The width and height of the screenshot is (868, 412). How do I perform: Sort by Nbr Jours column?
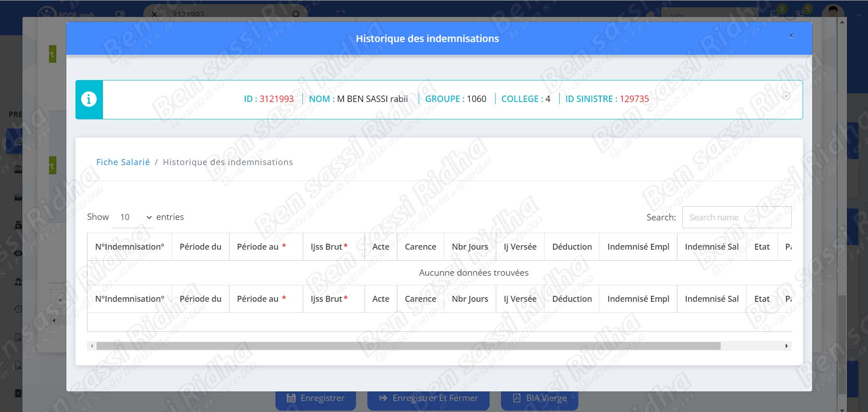[469, 247]
